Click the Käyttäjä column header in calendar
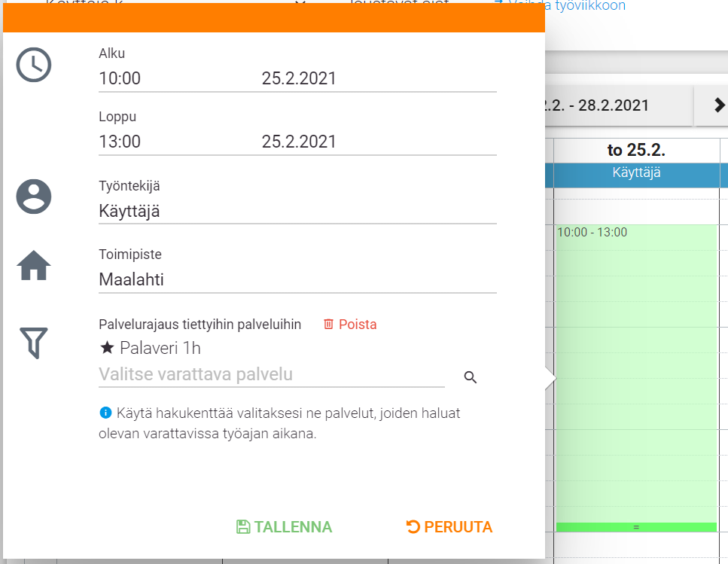728x564 pixels. pos(636,175)
